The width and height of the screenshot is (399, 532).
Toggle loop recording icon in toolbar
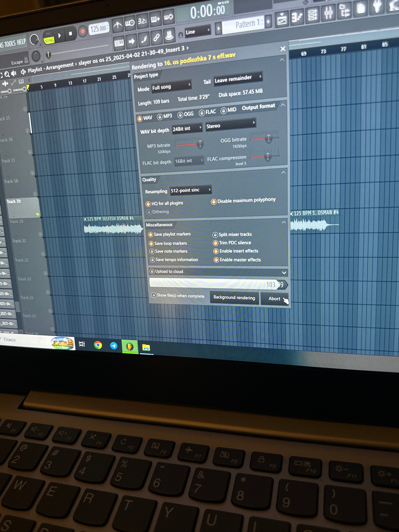tap(168, 17)
